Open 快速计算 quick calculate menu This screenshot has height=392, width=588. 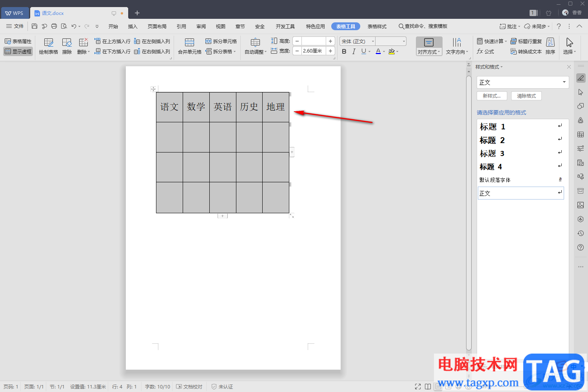pyautogui.click(x=492, y=41)
